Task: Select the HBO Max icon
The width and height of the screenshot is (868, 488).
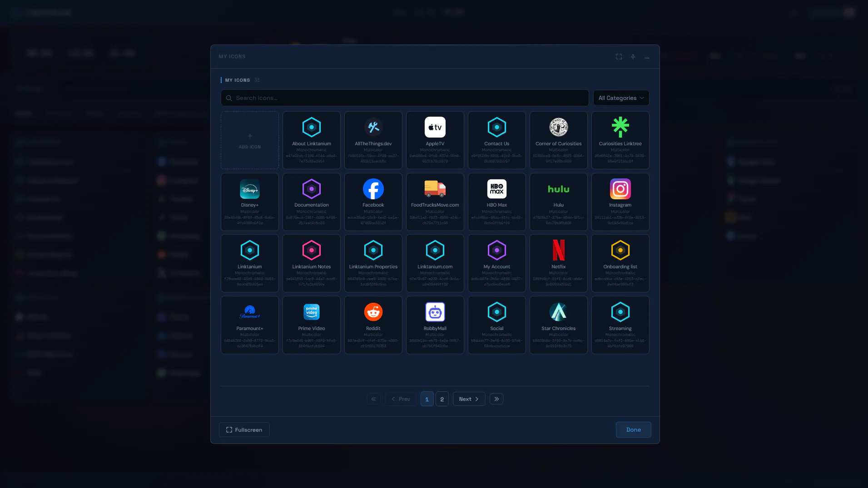Action: click(x=497, y=202)
